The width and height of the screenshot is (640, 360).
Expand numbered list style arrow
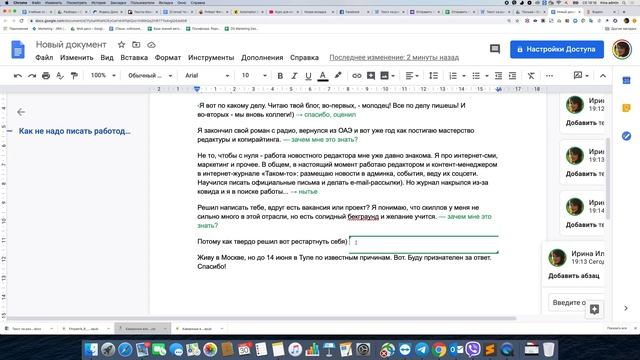point(464,76)
